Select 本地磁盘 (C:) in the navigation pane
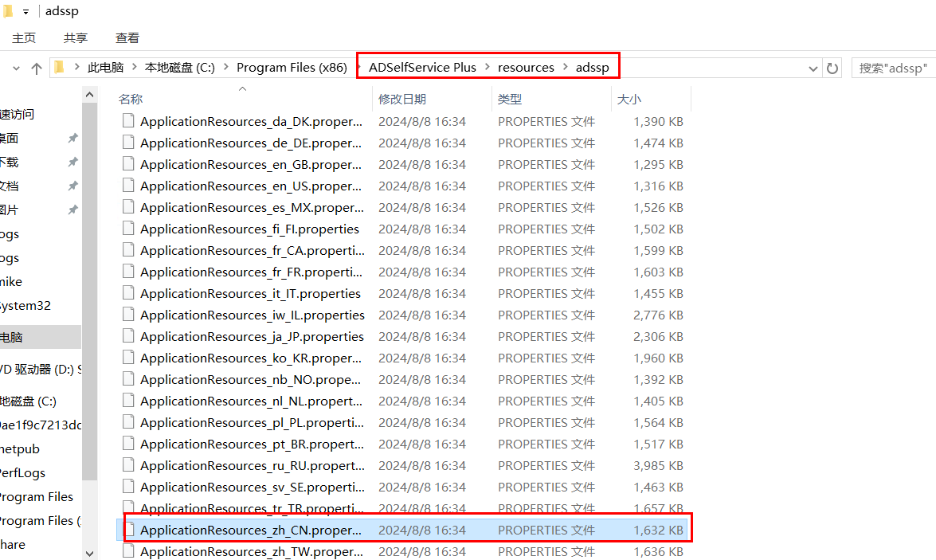Viewport: 936px width, 560px height. pyautogui.click(x=28, y=401)
